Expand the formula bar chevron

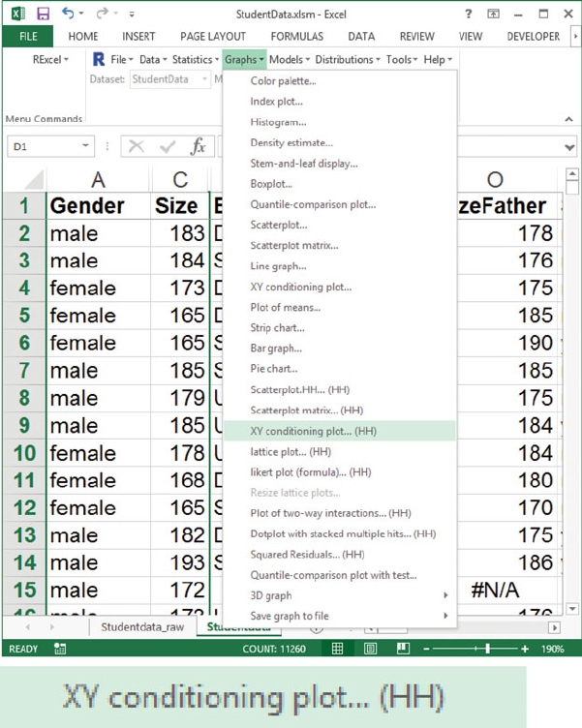(569, 148)
